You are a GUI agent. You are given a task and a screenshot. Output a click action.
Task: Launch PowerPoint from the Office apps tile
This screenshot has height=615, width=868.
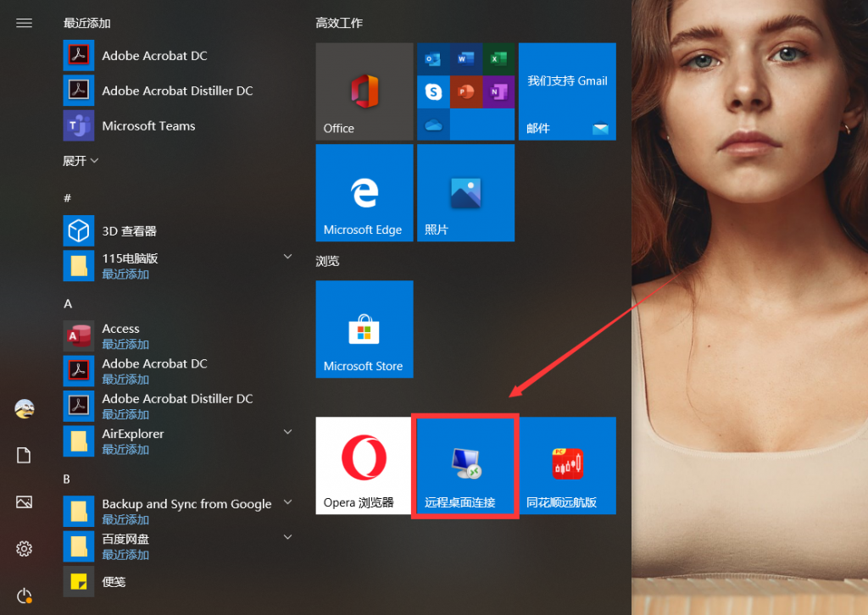coord(465,91)
